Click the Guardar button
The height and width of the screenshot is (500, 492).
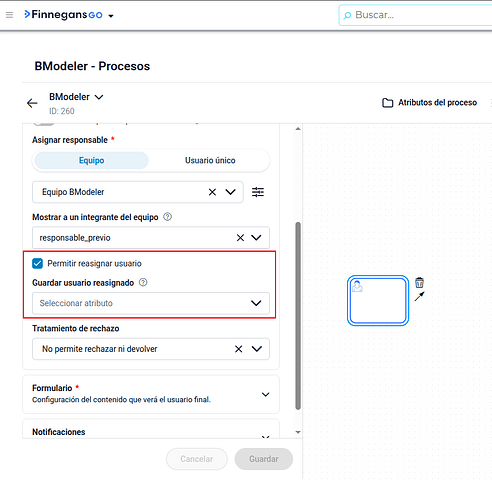264,459
